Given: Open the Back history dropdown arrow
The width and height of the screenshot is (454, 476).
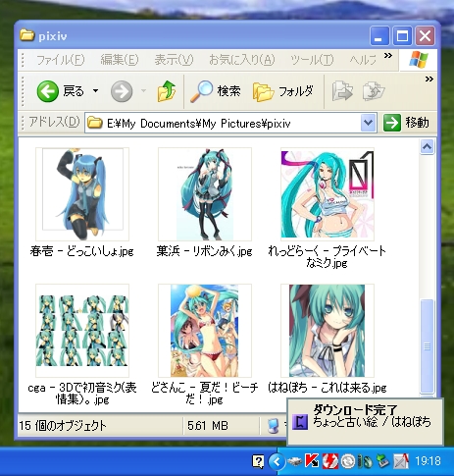Looking at the screenshot, I should tap(95, 91).
